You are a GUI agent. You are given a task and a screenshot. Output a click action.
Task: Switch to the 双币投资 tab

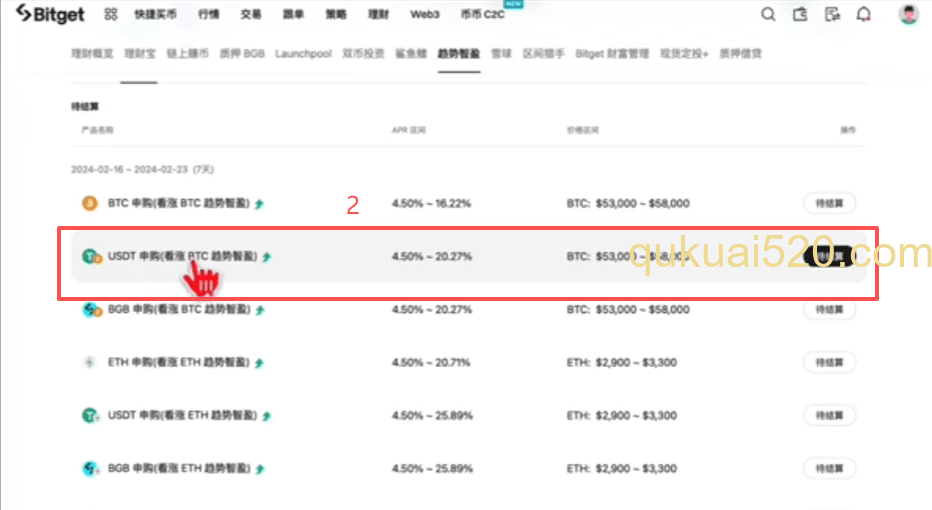coord(363,53)
